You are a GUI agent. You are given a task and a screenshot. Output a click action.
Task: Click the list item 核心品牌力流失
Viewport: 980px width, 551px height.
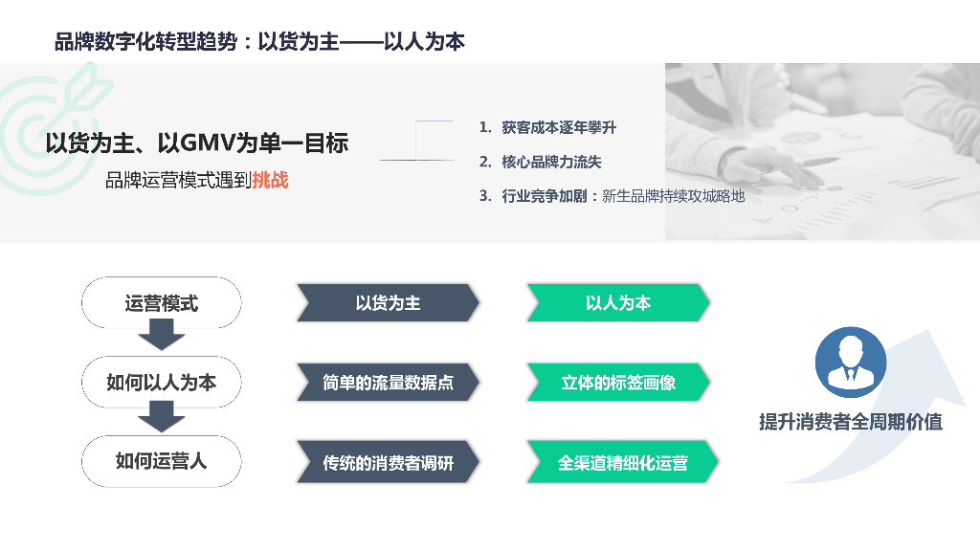[x=551, y=162]
